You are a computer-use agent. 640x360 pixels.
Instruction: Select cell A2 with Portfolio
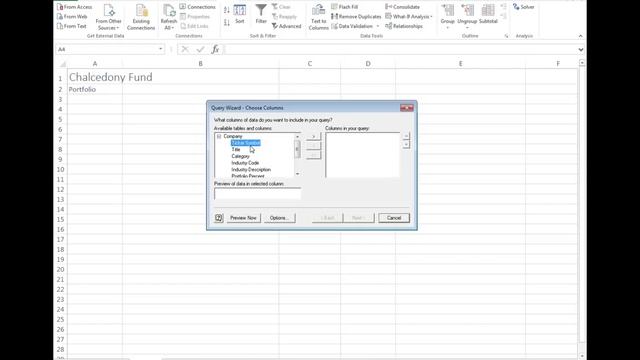pos(95,89)
